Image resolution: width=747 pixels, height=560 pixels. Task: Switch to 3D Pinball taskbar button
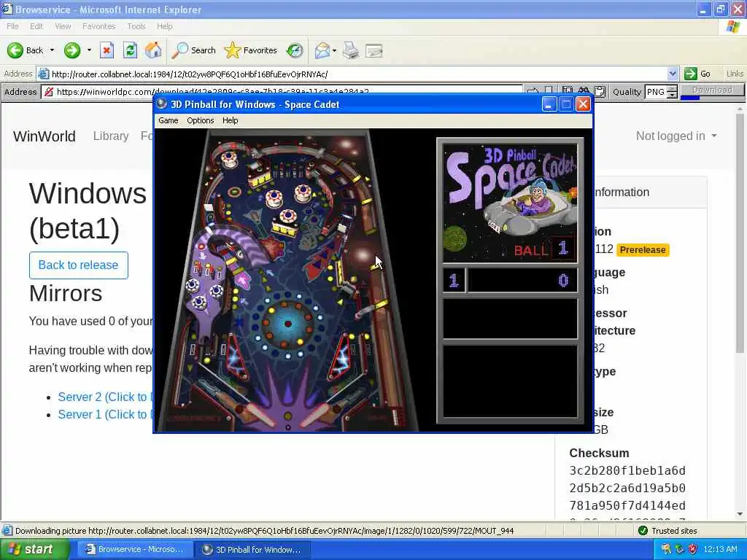pyautogui.click(x=253, y=550)
